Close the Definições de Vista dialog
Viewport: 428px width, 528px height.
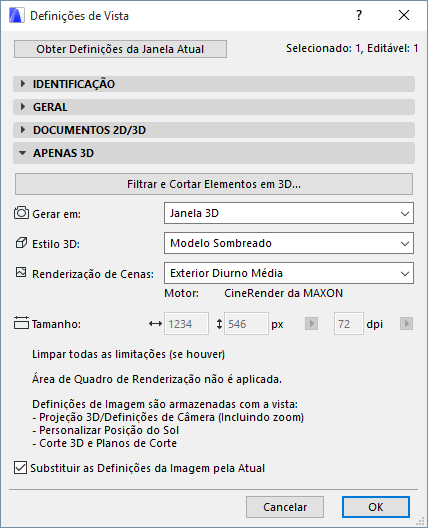pyautogui.click(x=404, y=15)
